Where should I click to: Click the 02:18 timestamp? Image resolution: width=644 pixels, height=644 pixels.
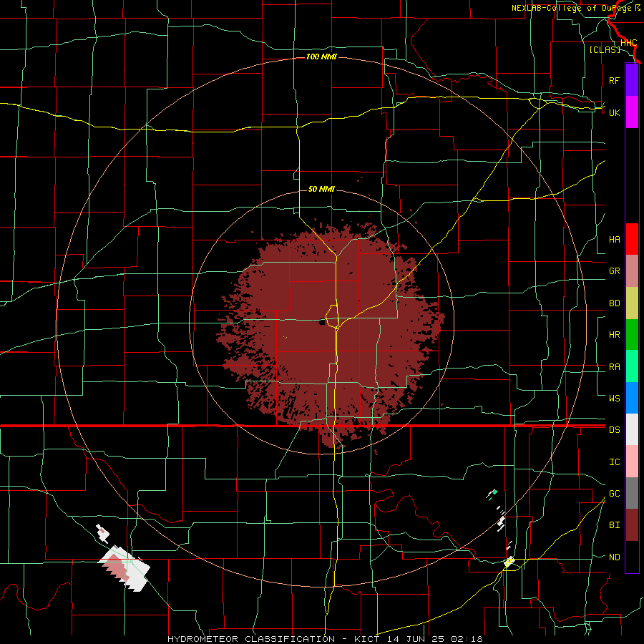(x=466, y=639)
